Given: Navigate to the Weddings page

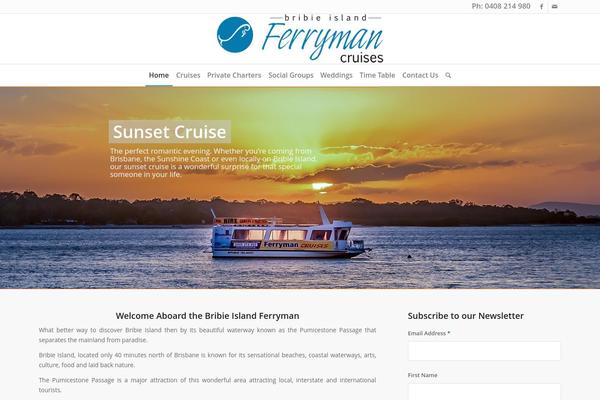Looking at the screenshot, I should (x=336, y=75).
